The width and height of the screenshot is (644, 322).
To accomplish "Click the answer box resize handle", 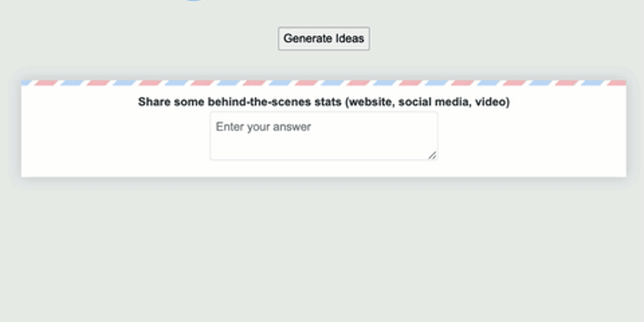I will pos(432,155).
